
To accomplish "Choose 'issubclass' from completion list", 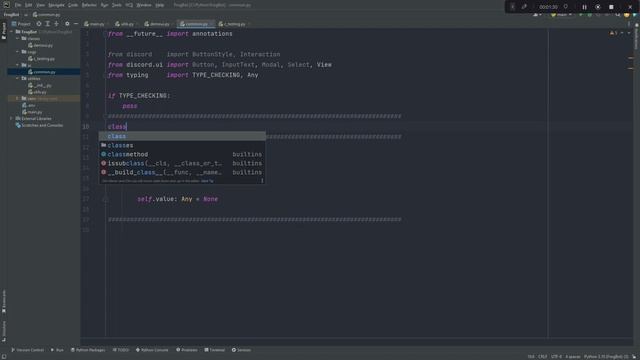I will coord(182,163).
